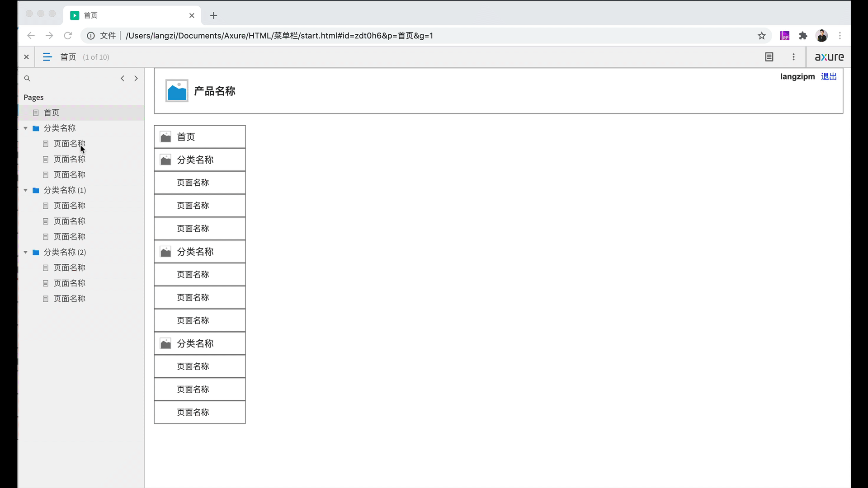Click last 页面名称 in the side menu
Viewport: 868px width, 488px height.
click(200, 412)
